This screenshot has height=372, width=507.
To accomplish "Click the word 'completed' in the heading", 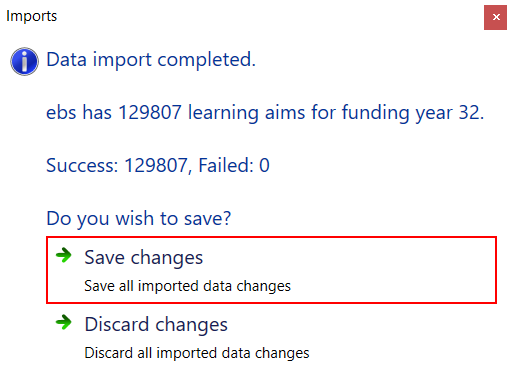I will pos(204,60).
